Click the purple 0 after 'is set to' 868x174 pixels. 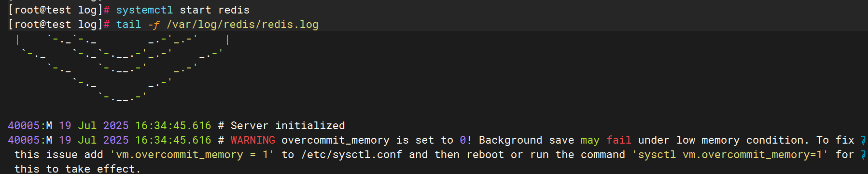click(463, 140)
